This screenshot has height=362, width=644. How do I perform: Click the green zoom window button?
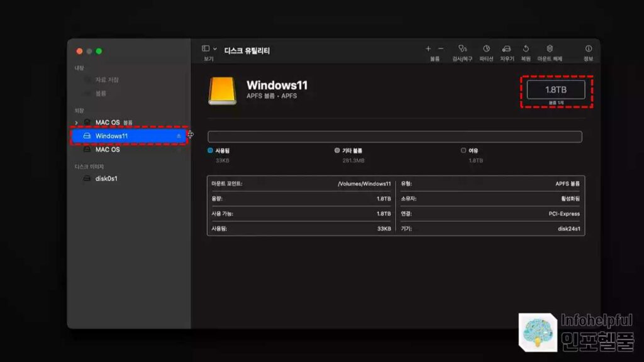(x=99, y=52)
